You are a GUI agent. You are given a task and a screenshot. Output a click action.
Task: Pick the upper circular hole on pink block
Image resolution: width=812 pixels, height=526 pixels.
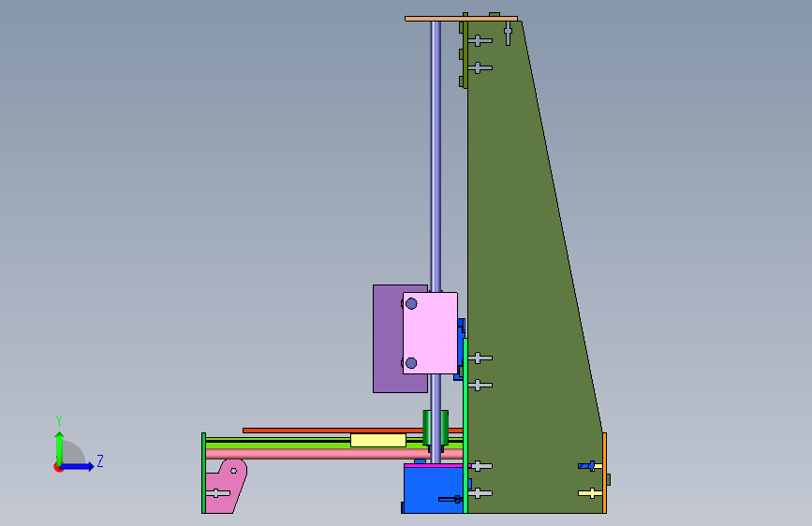pyautogui.click(x=411, y=304)
